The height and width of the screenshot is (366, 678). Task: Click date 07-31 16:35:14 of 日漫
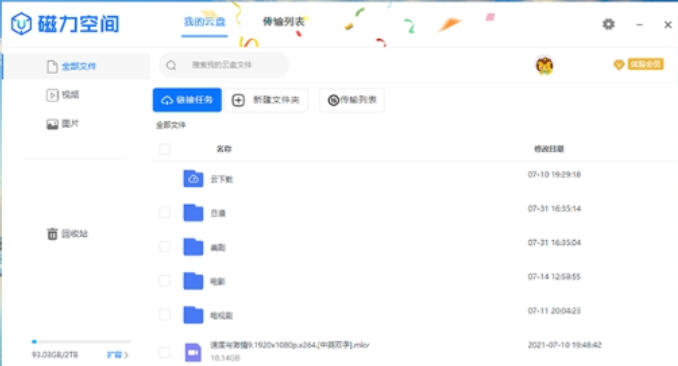pos(554,209)
